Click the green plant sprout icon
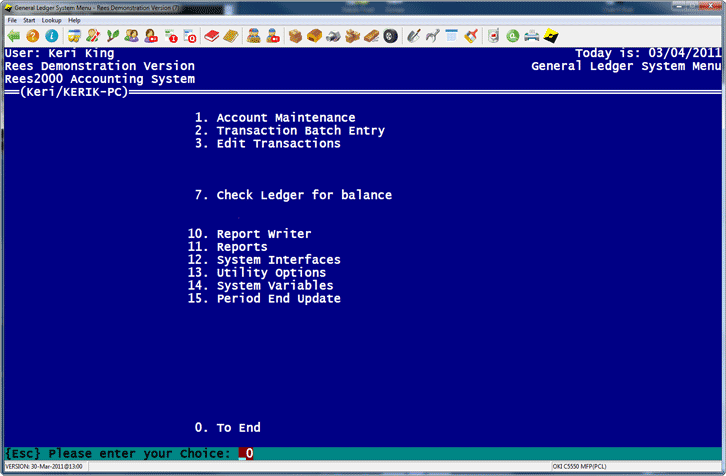 tap(112, 36)
